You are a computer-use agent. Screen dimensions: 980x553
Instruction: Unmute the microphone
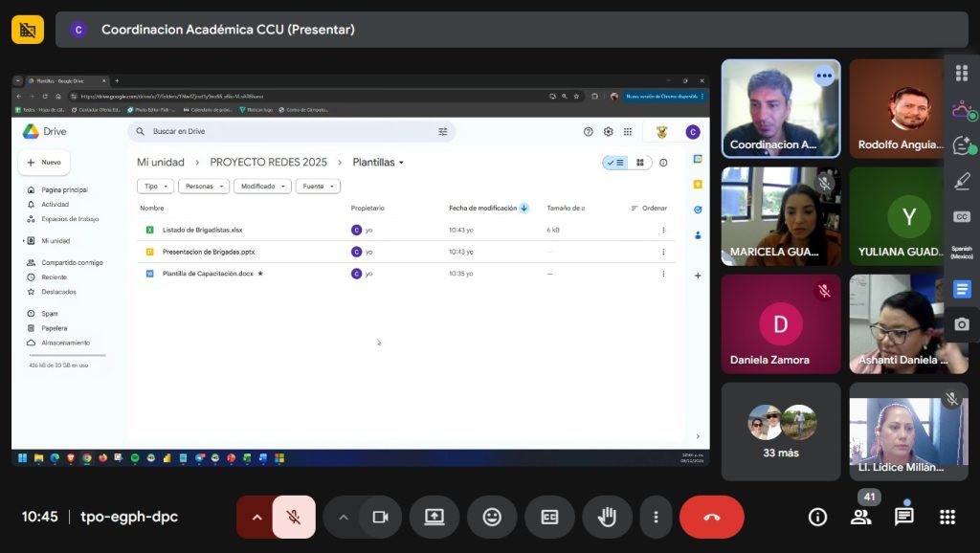tap(294, 517)
